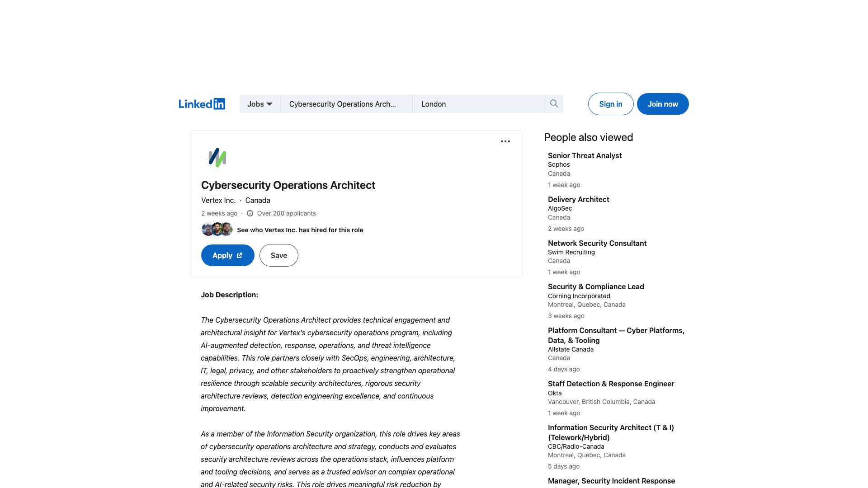
Task: Click the Sign in button
Action: click(x=611, y=104)
